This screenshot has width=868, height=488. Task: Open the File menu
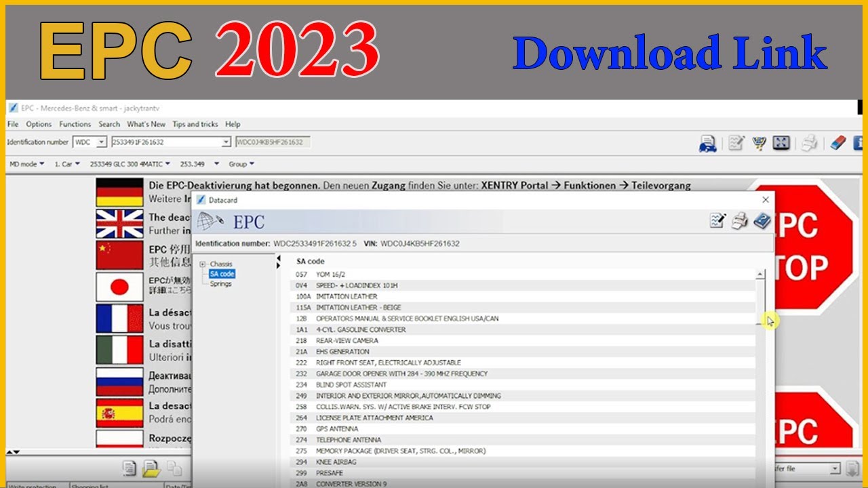pyautogui.click(x=13, y=124)
